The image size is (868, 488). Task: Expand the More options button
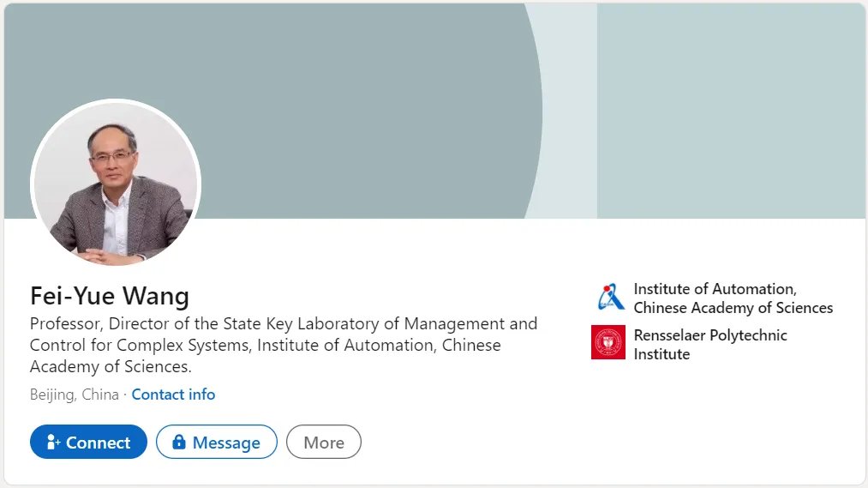[323, 443]
